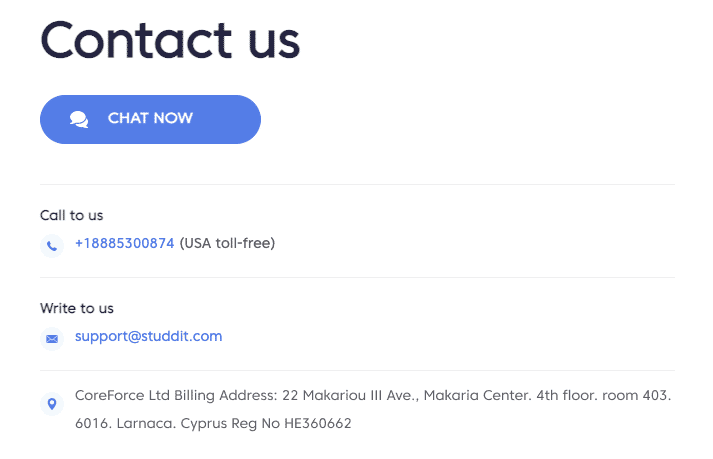Viewport: 713px width, 459px height.
Task: Open the support@studdit.com email link
Action: coord(149,336)
